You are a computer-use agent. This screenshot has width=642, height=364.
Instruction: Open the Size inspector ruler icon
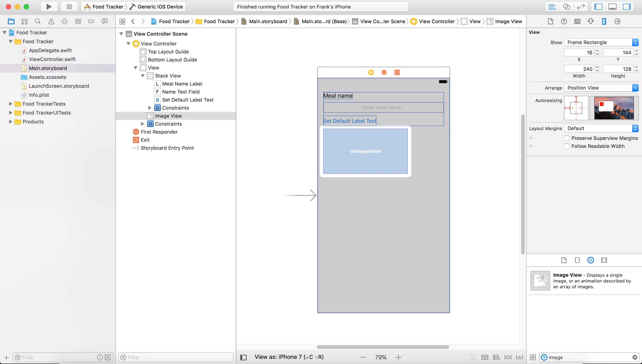pyautogui.click(x=604, y=22)
